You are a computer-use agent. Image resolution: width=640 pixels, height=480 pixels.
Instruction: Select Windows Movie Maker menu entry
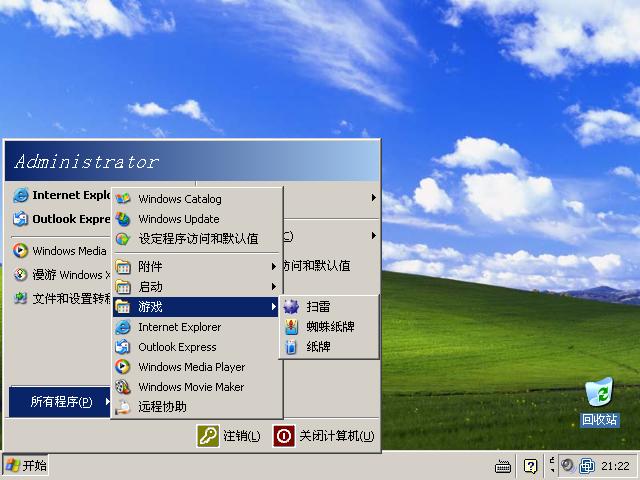click(198, 387)
